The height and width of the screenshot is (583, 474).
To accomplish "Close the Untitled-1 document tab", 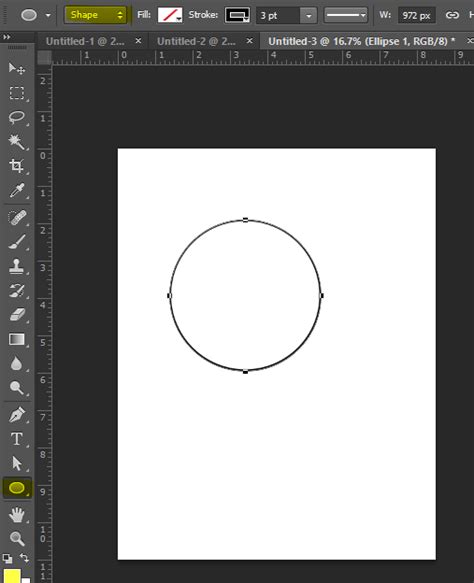I will point(138,41).
